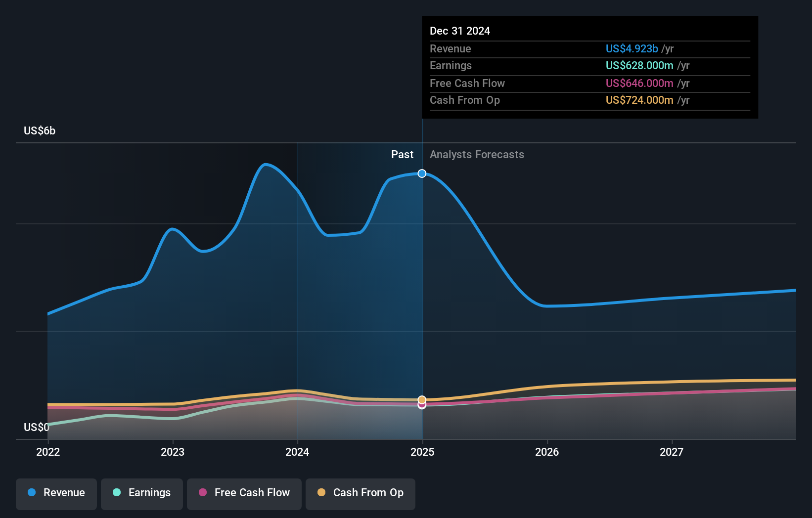Click the Cash From Op label in tooltip
812x518 pixels.
[x=465, y=100]
